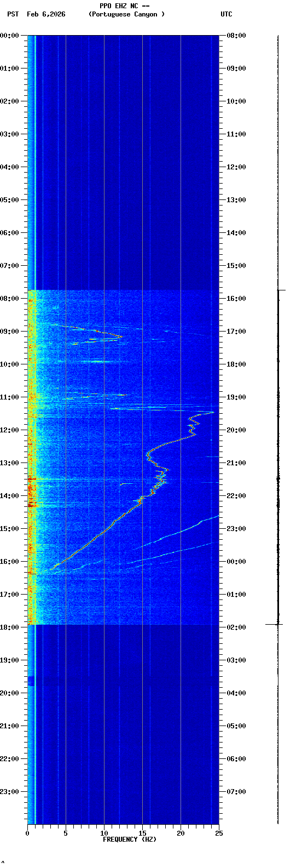
Task: Select frequency axis label '0'
Action: click(x=27, y=833)
